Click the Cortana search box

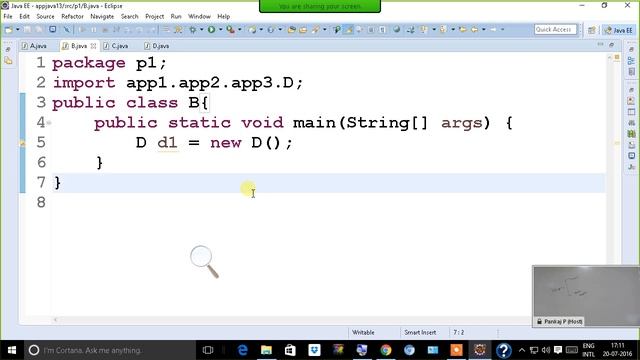110,350
